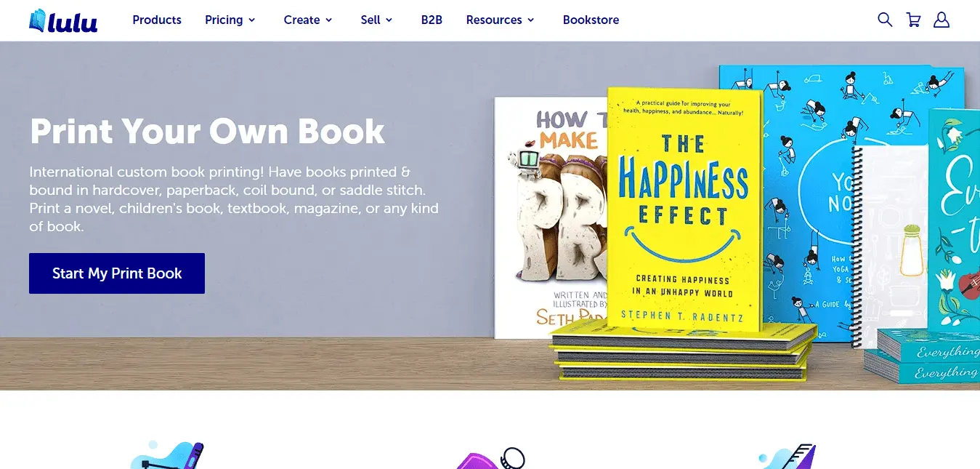The height and width of the screenshot is (469, 980).
Task: Click the How To Make children's book cover
Action: point(551,218)
